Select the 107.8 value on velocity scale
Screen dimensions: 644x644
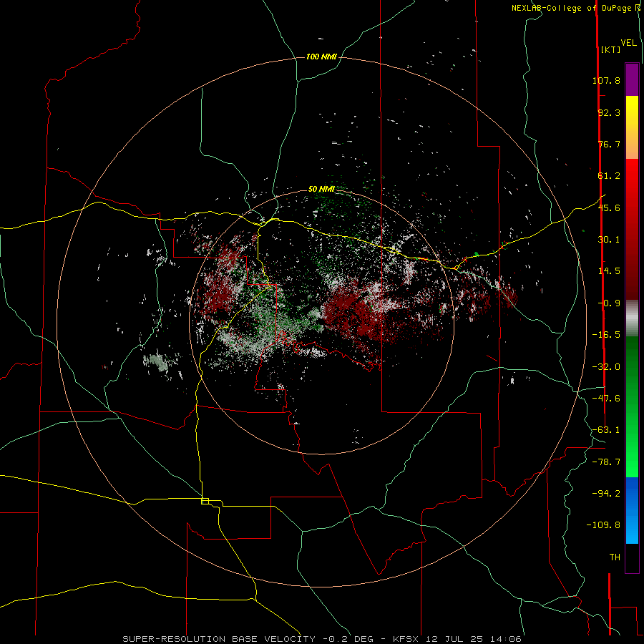coord(606,80)
